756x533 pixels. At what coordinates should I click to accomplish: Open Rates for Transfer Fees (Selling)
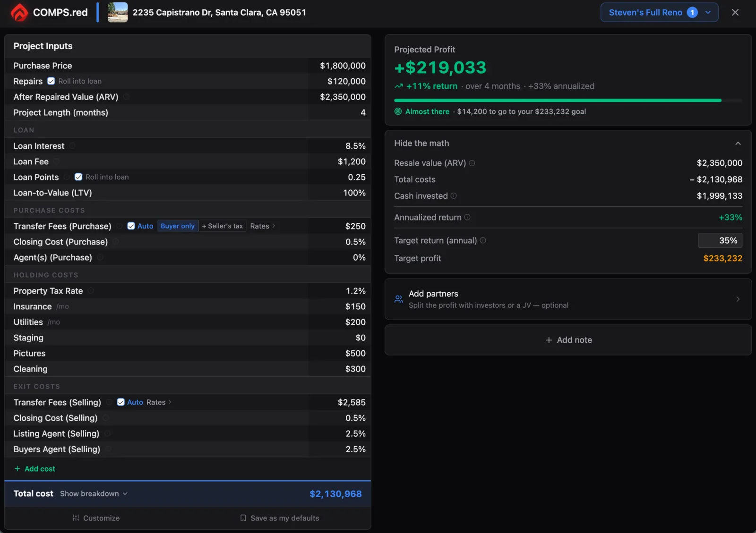pyautogui.click(x=159, y=402)
